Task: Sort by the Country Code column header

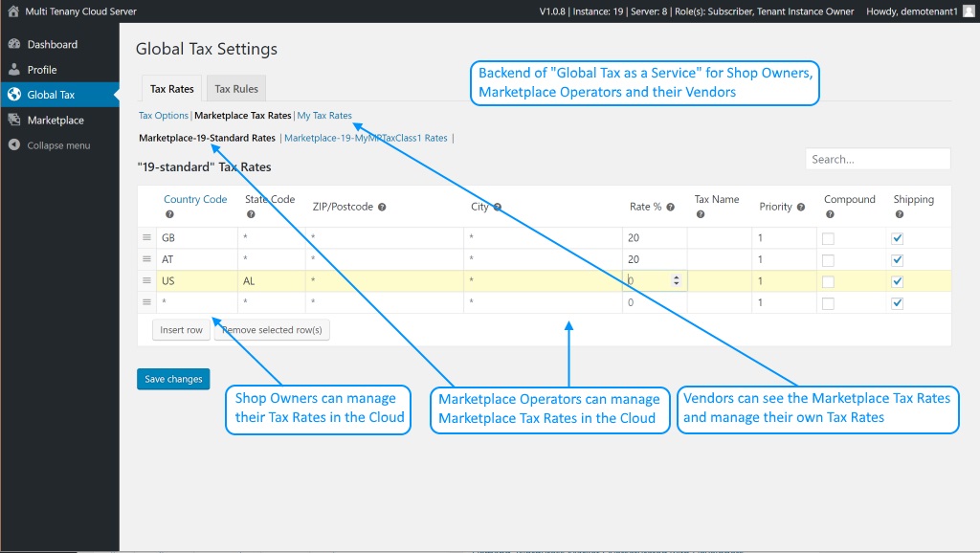Action: coord(195,199)
